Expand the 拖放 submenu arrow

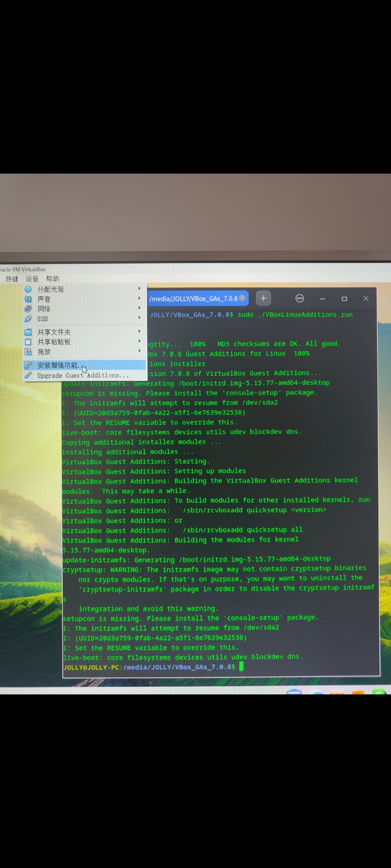139,351
